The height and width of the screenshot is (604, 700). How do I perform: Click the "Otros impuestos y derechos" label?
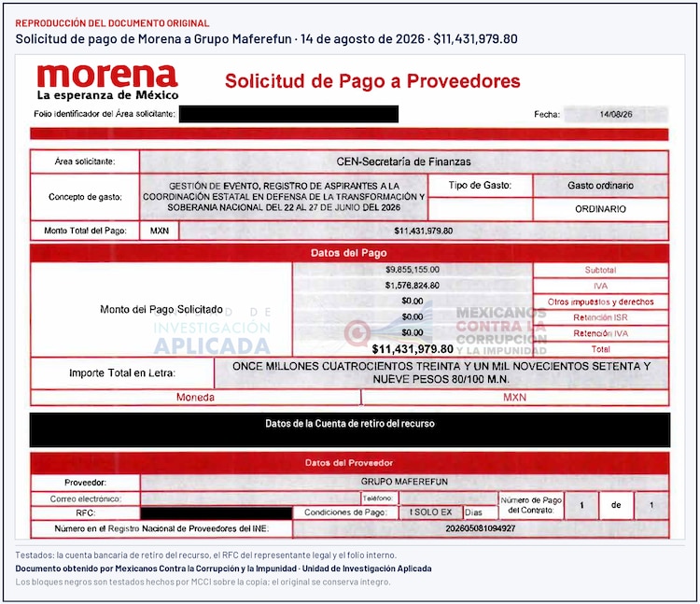click(600, 302)
